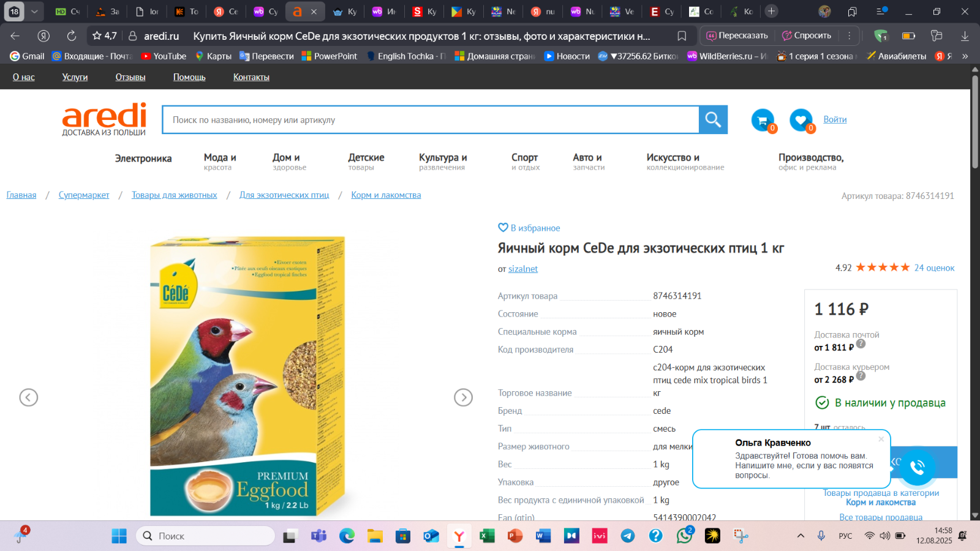Open WhatsApp from taskbar

click(x=684, y=536)
